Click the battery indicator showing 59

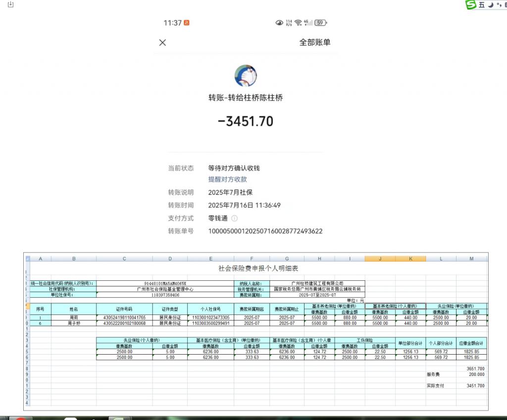[x=321, y=23]
